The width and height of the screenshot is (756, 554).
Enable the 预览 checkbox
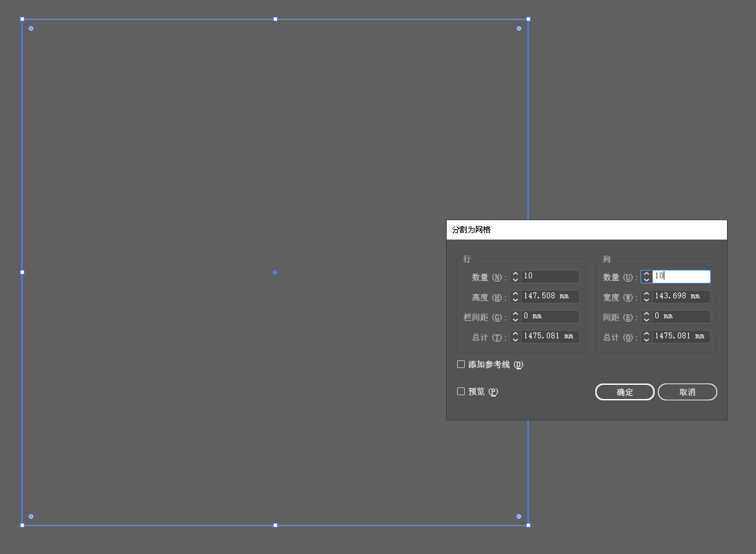tap(461, 391)
